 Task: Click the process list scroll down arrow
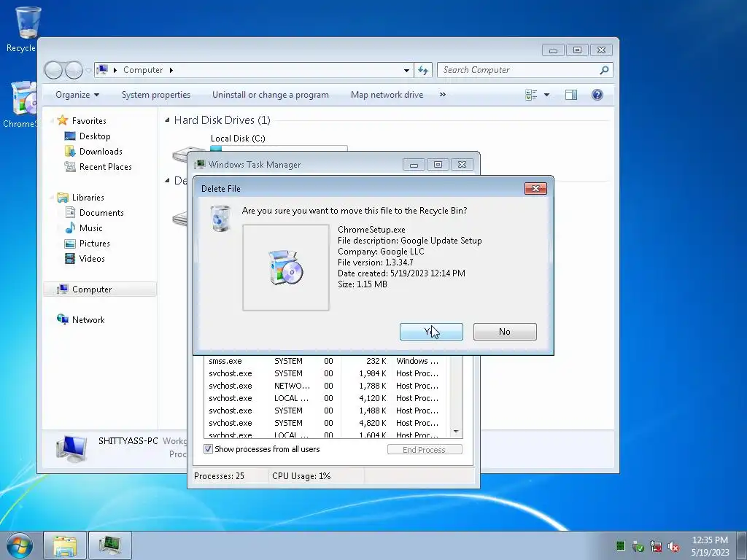456,432
